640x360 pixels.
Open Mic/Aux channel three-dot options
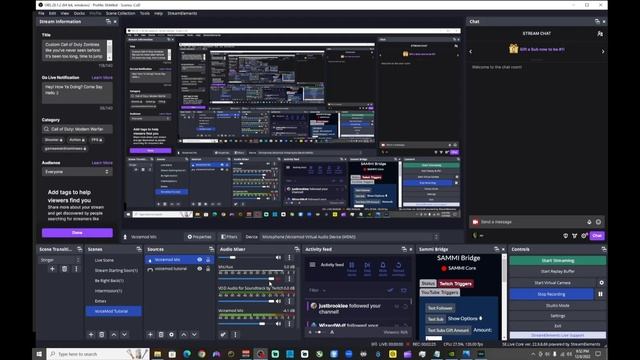[289, 279]
